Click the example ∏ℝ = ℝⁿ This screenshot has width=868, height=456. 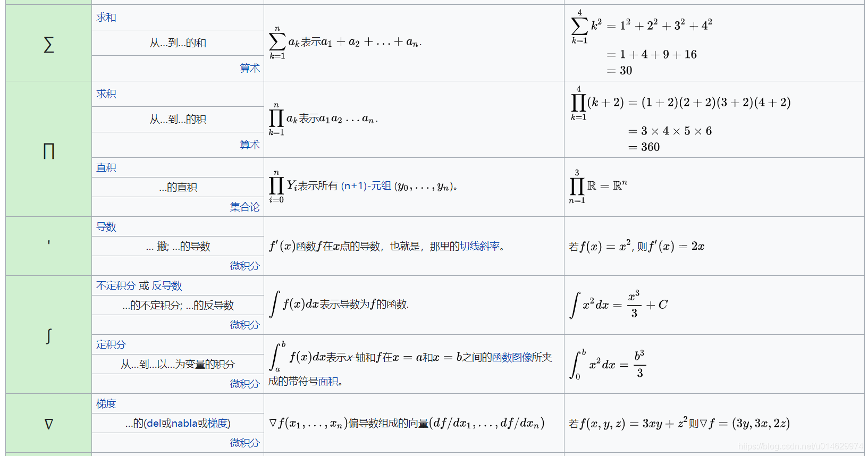599,187
